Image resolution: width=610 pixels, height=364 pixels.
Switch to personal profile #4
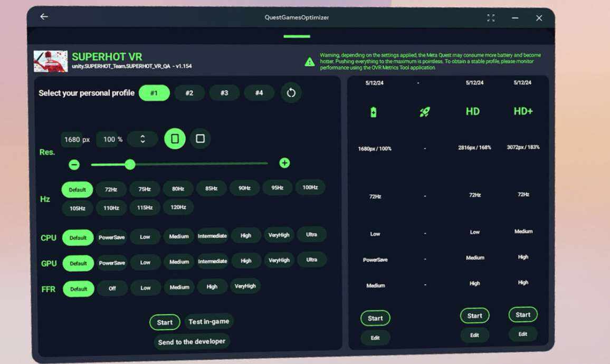pyautogui.click(x=259, y=93)
